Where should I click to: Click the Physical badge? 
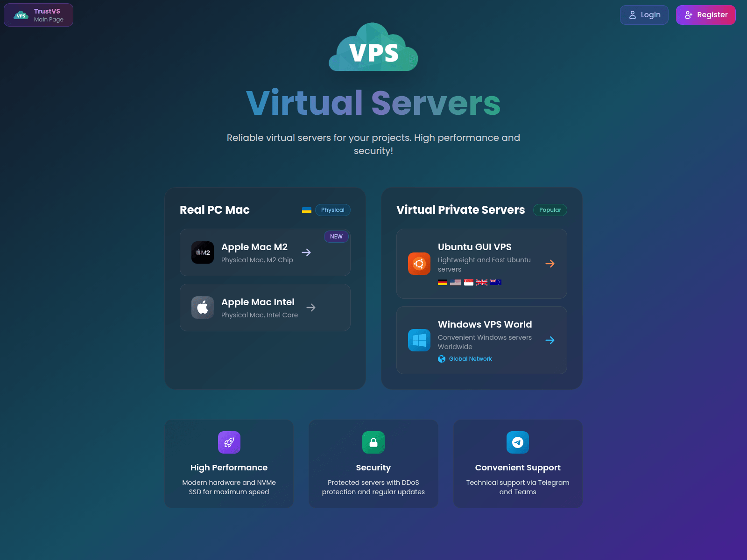tap(333, 210)
